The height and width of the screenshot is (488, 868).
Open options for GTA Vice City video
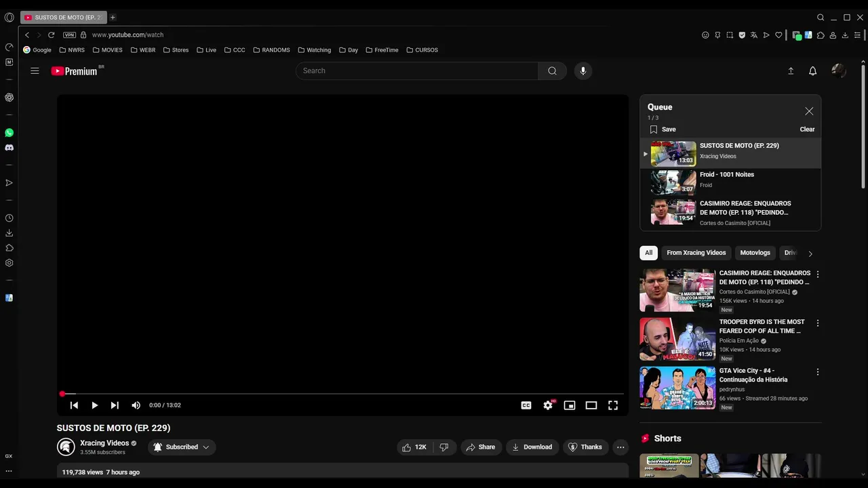point(817,372)
